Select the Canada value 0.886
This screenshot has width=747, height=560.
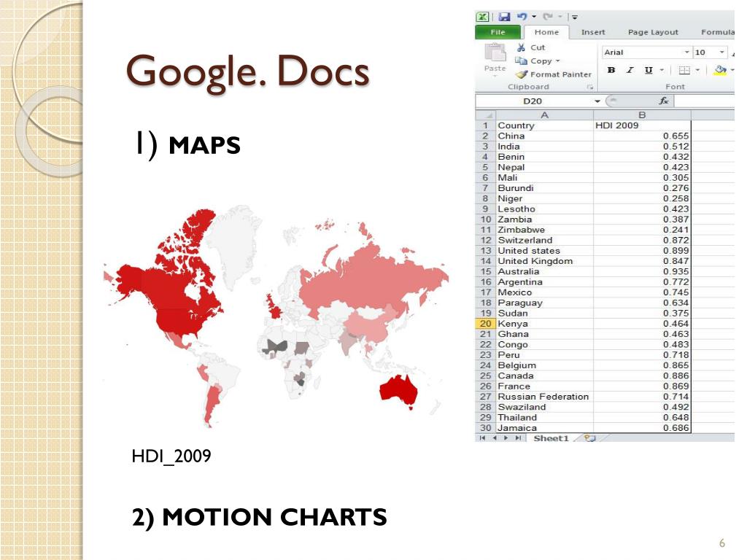(642, 376)
